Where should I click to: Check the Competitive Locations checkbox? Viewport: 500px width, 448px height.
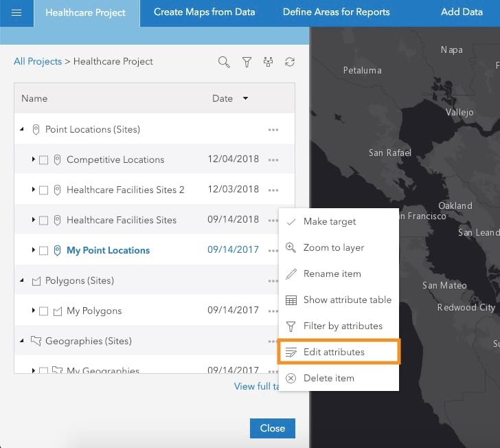pyautogui.click(x=44, y=160)
